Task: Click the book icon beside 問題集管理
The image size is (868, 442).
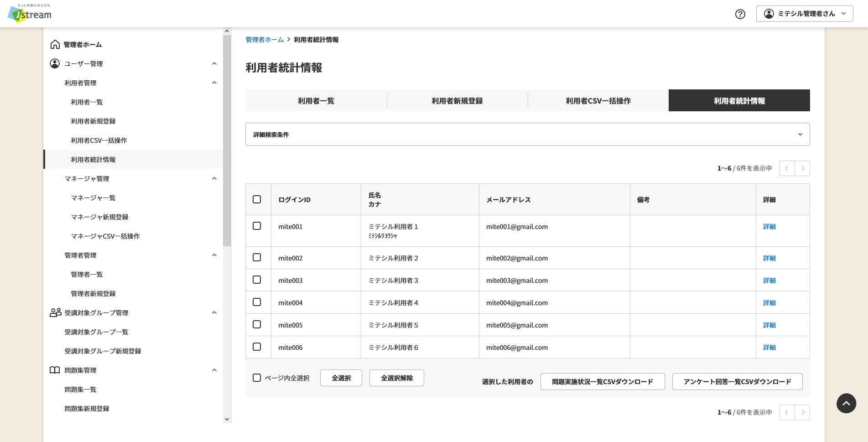Action: tap(55, 370)
